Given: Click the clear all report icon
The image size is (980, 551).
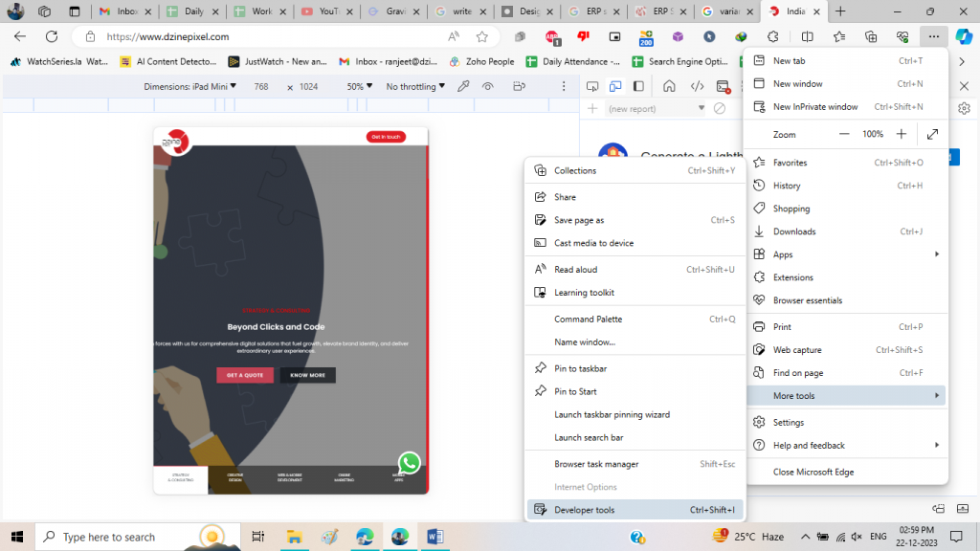Looking at the screenshot, I should (x=720, y=109).
